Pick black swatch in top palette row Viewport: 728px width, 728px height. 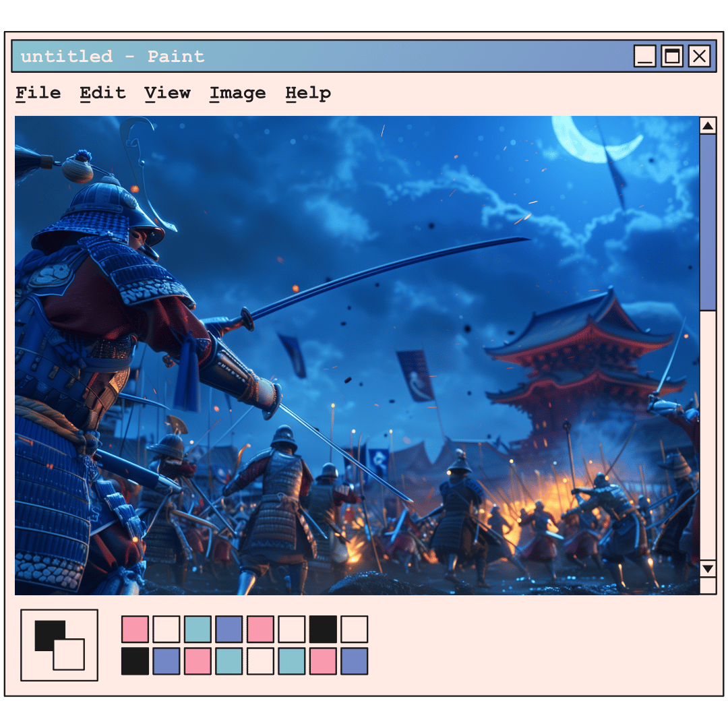[x=323, y=629]
